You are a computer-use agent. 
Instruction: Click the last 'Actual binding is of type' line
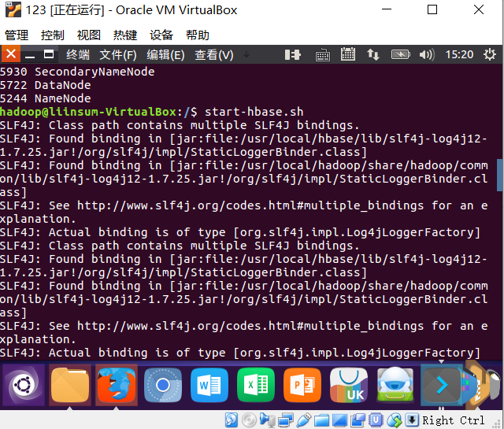click(x=239, y=353)
